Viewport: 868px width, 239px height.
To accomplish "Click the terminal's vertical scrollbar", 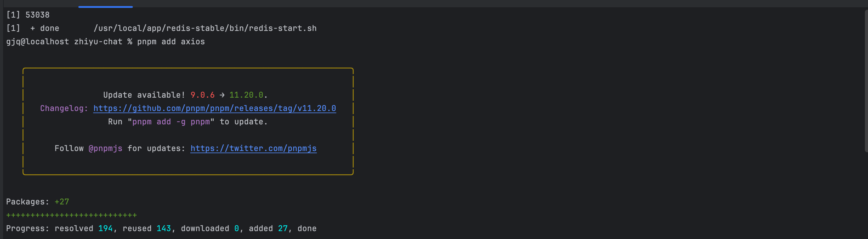I will (866, 81).
